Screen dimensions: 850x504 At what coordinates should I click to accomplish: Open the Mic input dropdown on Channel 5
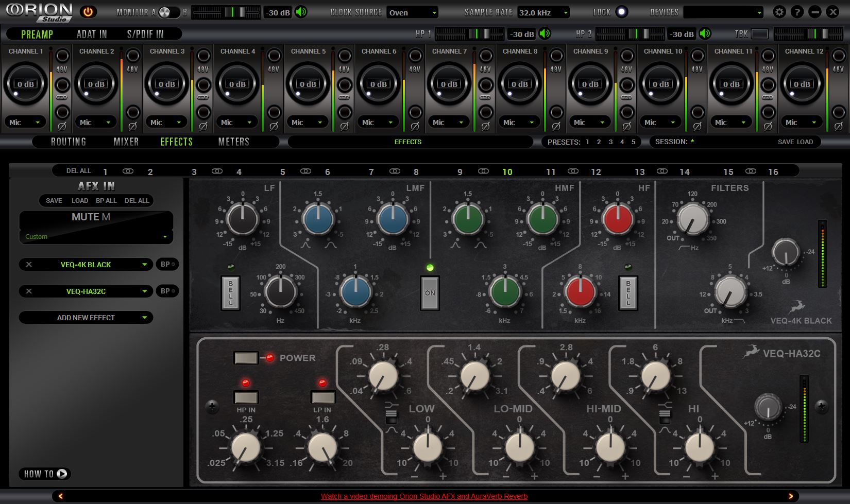[x=307, y=122]
